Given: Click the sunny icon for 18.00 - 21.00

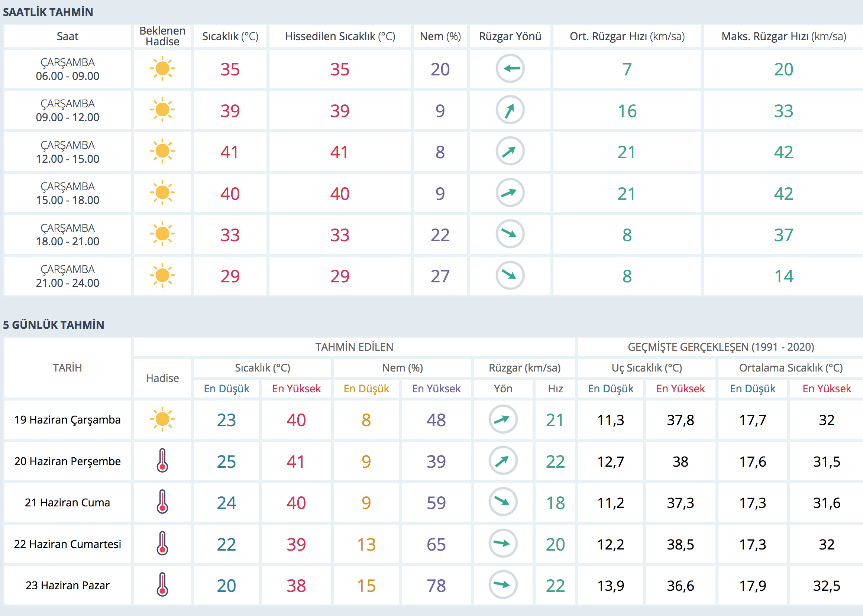Looking at the screenshot, I should pyautogui.click(x=162, y=234).
